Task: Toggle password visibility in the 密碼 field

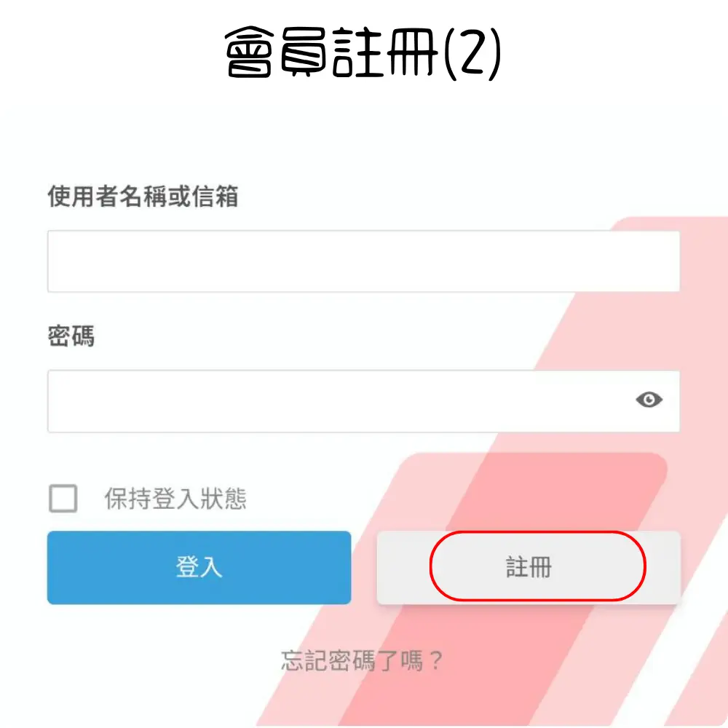Action: [x=649, y=400]
